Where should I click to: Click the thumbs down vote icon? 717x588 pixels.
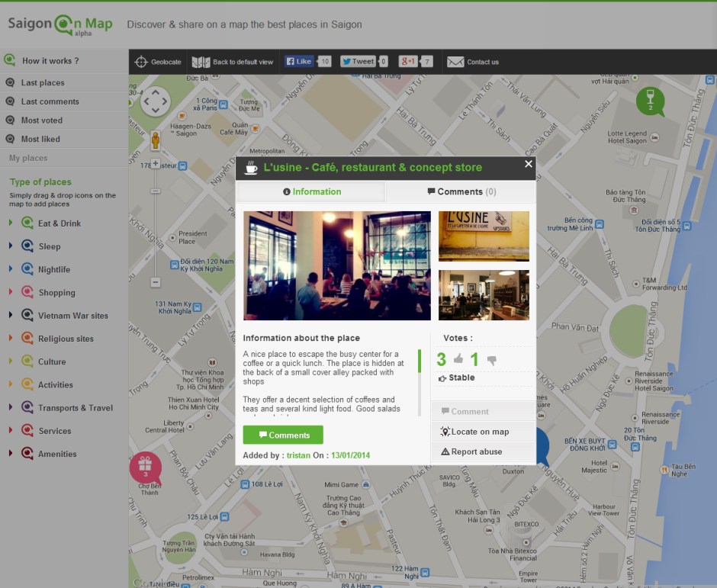coord(492,361)
